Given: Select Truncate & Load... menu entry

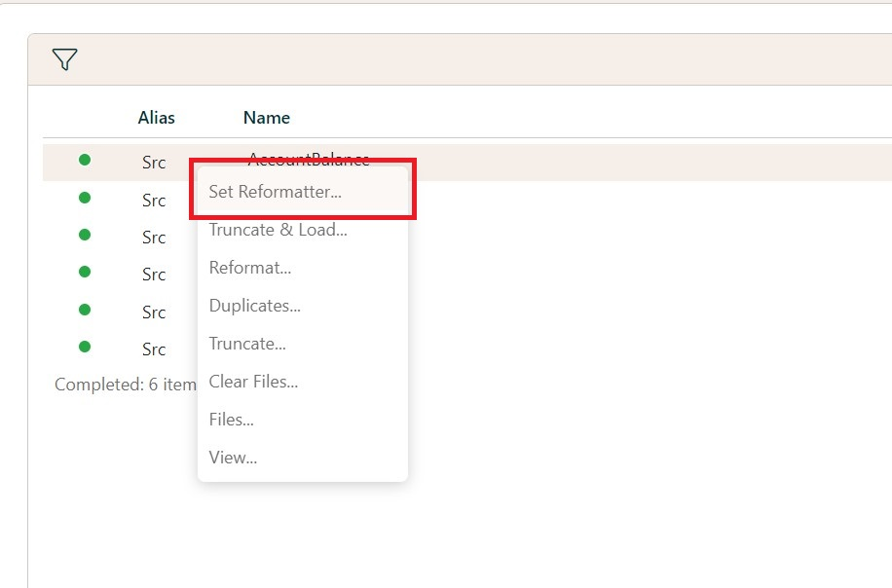Looking at the screenshot, I should 279,230.
